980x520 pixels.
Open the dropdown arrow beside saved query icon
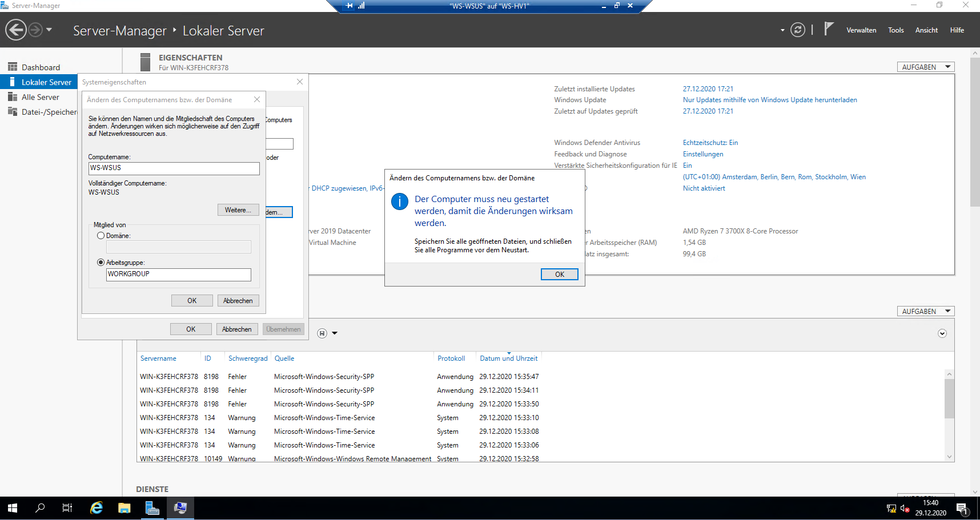(x=335, y=333)
